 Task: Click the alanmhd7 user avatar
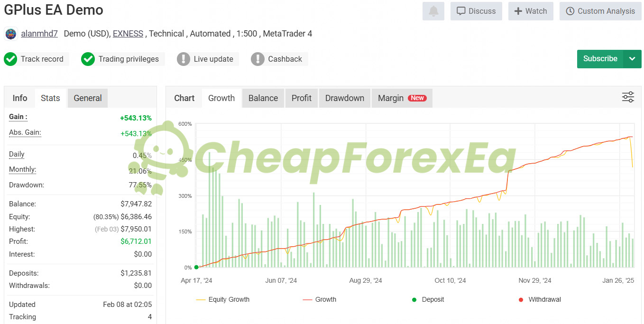pos(10,34)
